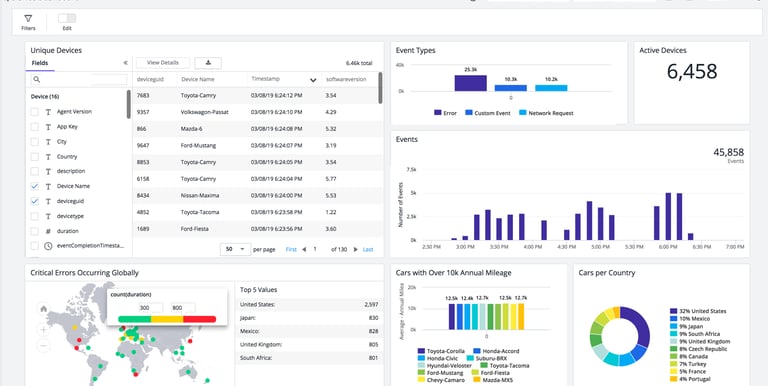
Task: Click the United States donut chart segment
Action: pyautogui.click(x=640, y=325)
